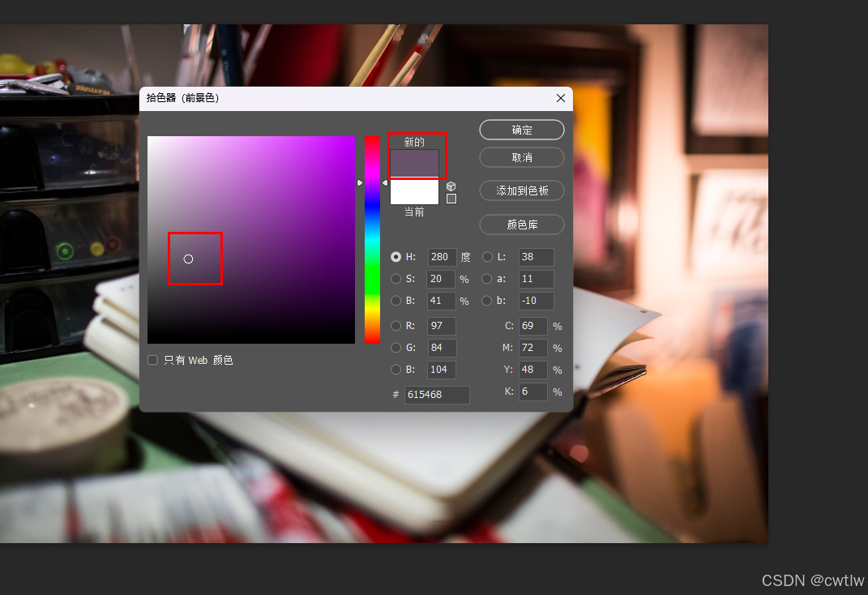
Task: Select the S saturation radio button
Action: click(396, 279)
